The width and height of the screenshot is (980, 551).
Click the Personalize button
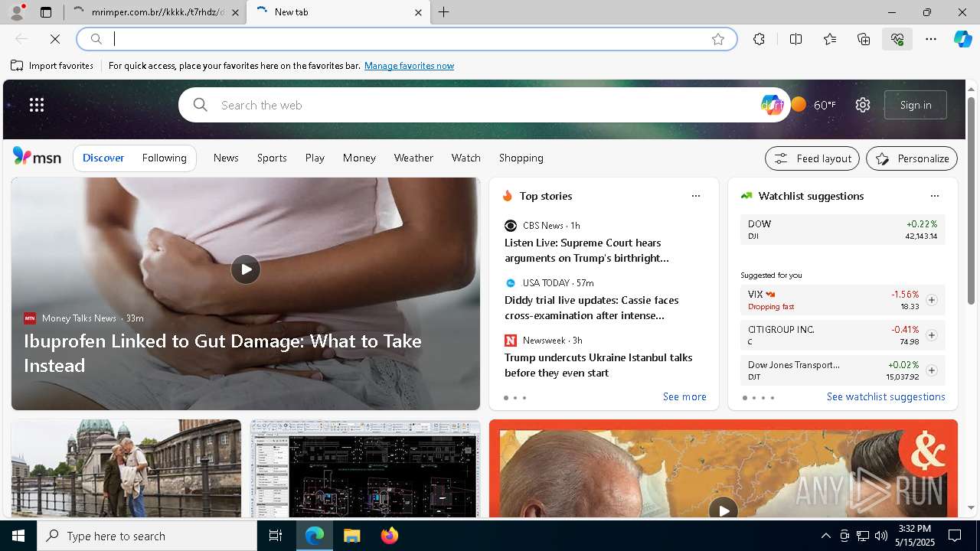coord(912,158)
